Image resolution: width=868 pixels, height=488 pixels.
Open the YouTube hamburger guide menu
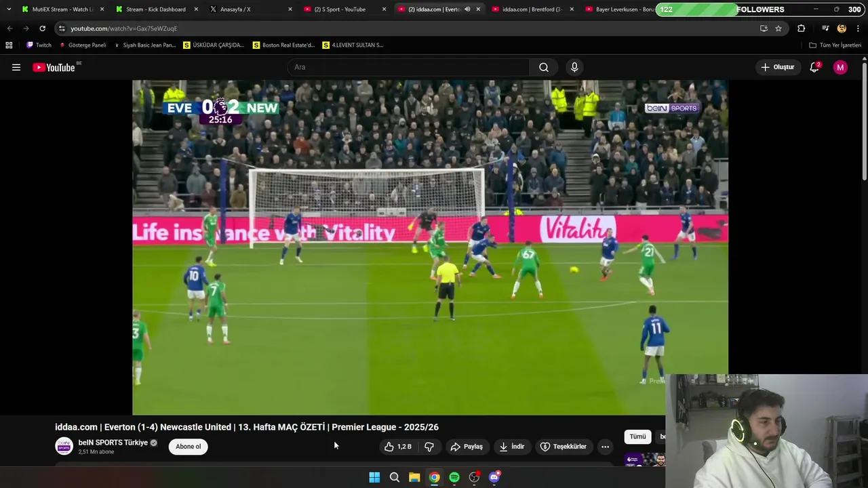tap(16, 67)
